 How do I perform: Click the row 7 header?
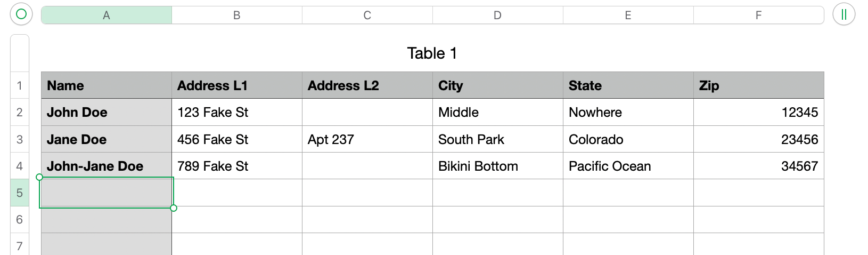coord(20,246)
